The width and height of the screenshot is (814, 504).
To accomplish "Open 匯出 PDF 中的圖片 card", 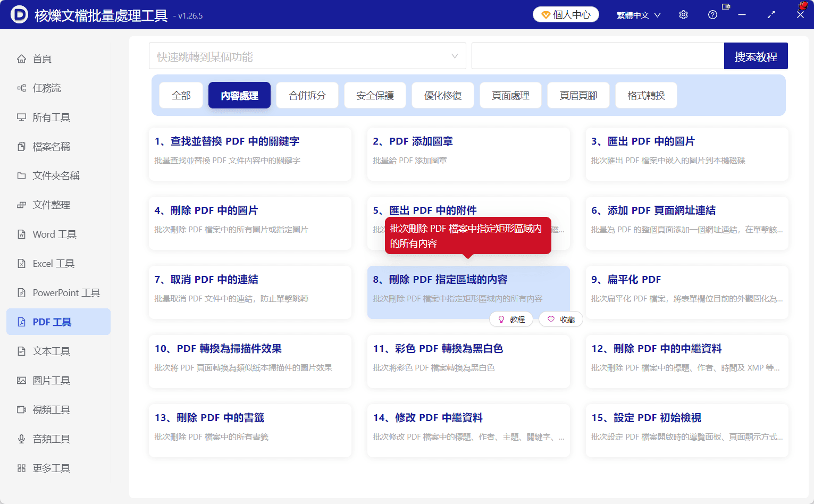I will click(x=687, y=154).
